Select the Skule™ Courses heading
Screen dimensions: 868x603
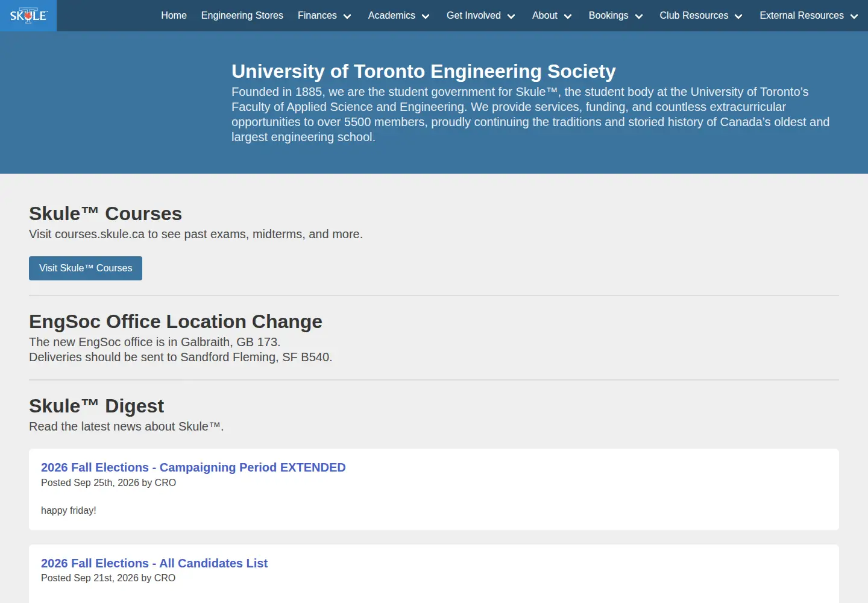105,213
